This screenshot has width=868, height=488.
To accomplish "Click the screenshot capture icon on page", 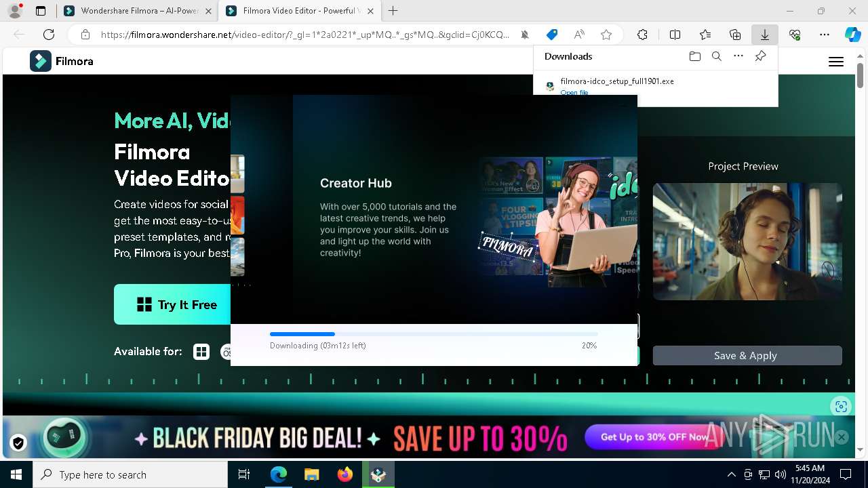I will click(x=841, y=406).
